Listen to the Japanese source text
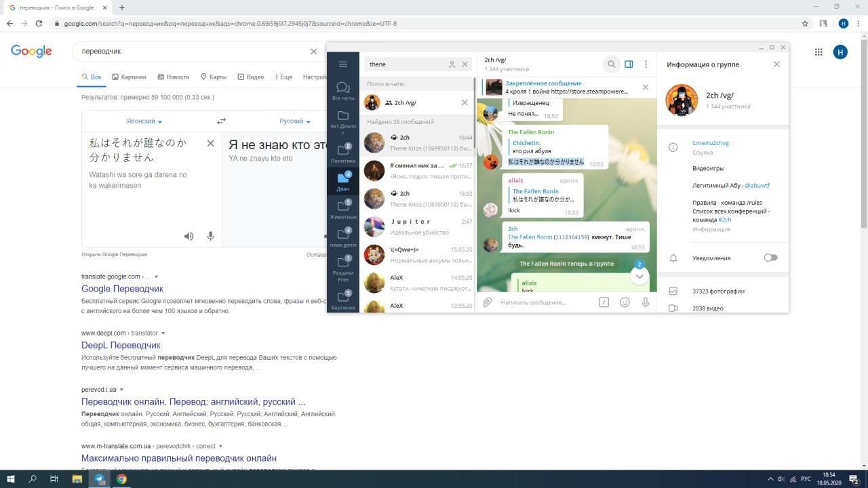Screen dimensions: 868x488 click(189, 236)
